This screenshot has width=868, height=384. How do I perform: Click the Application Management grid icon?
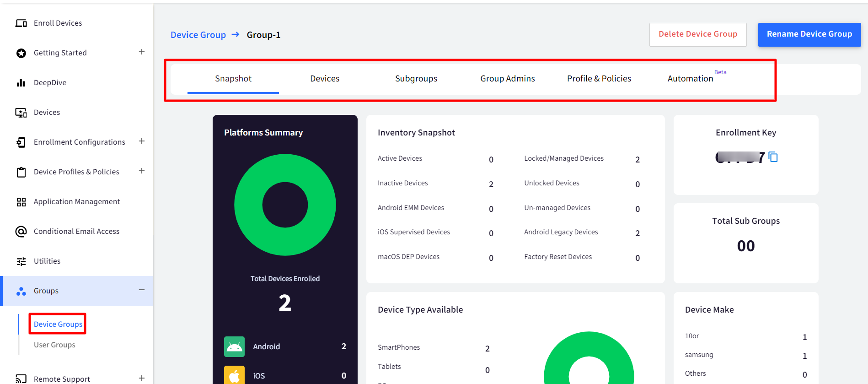click(21, 202)
